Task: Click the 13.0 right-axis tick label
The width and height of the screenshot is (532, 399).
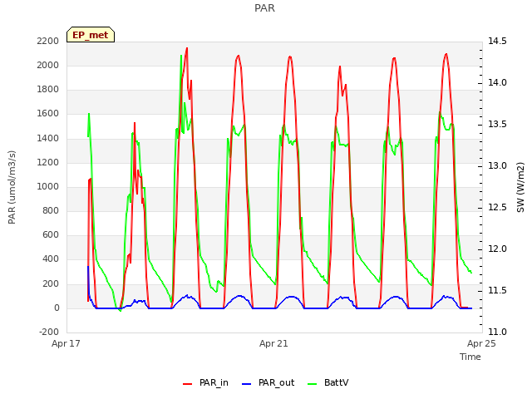Action: pyautogui.click(x=497, y=166)
